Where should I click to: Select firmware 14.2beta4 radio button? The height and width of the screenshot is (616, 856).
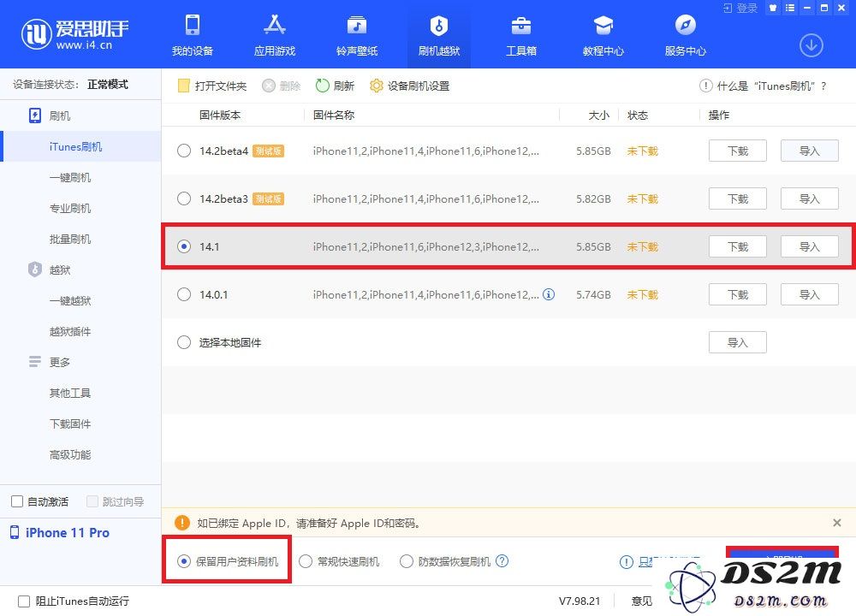(x=184, y=151)
